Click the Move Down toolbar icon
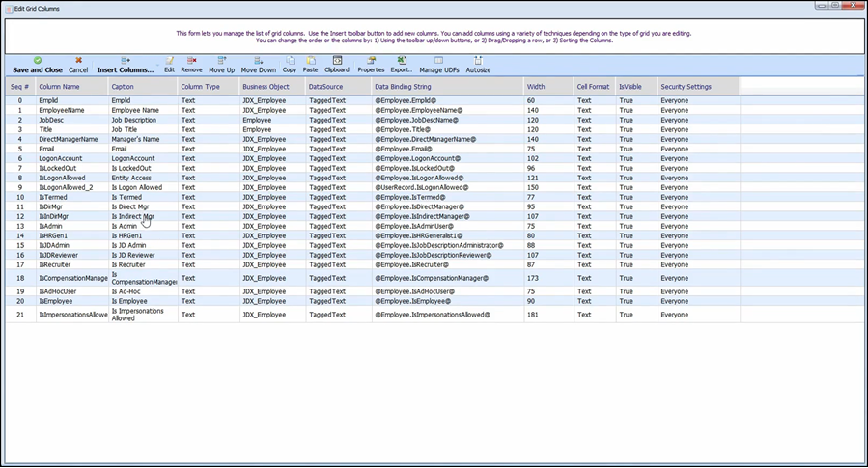The width and height of the screenshot is (868, 468). (258, 65)
